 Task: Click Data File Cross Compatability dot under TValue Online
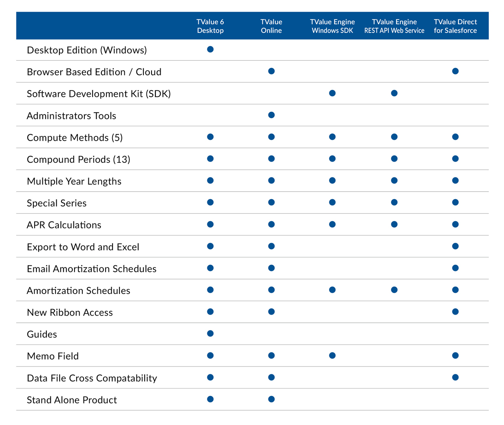[x=271, y=377]
